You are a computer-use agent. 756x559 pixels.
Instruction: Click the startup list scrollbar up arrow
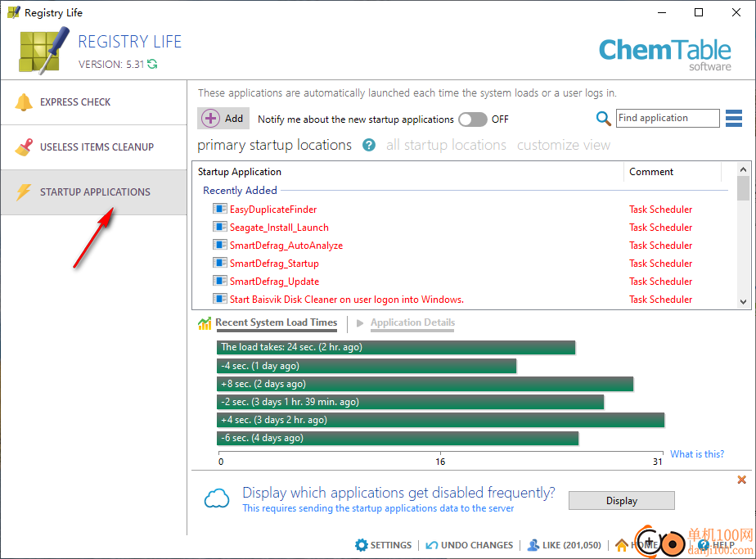pyautogui.click(x=743, y=169)
